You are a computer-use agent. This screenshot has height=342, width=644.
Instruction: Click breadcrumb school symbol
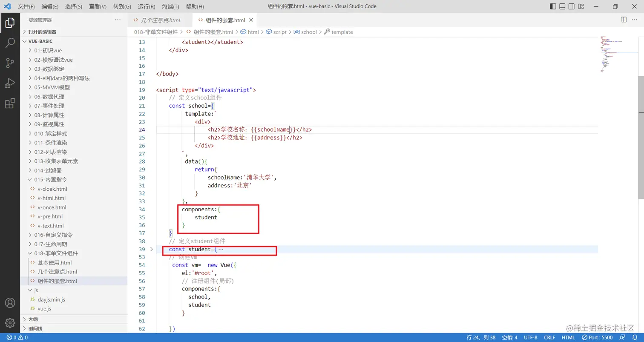pos(305,32)
